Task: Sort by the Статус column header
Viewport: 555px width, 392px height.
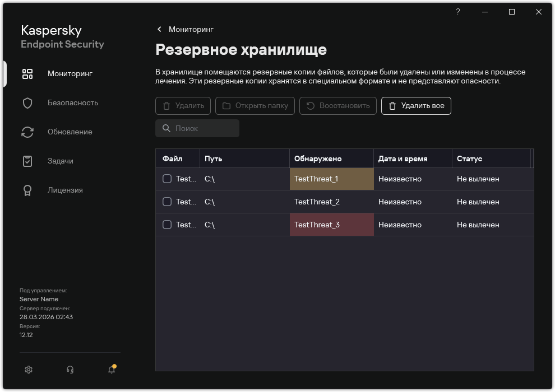Action: pos(491,158)
